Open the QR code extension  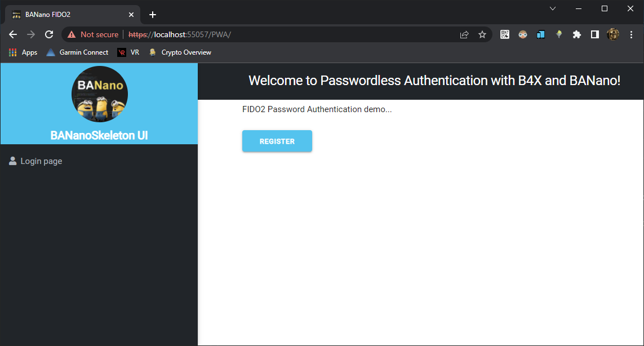[505, 34]
